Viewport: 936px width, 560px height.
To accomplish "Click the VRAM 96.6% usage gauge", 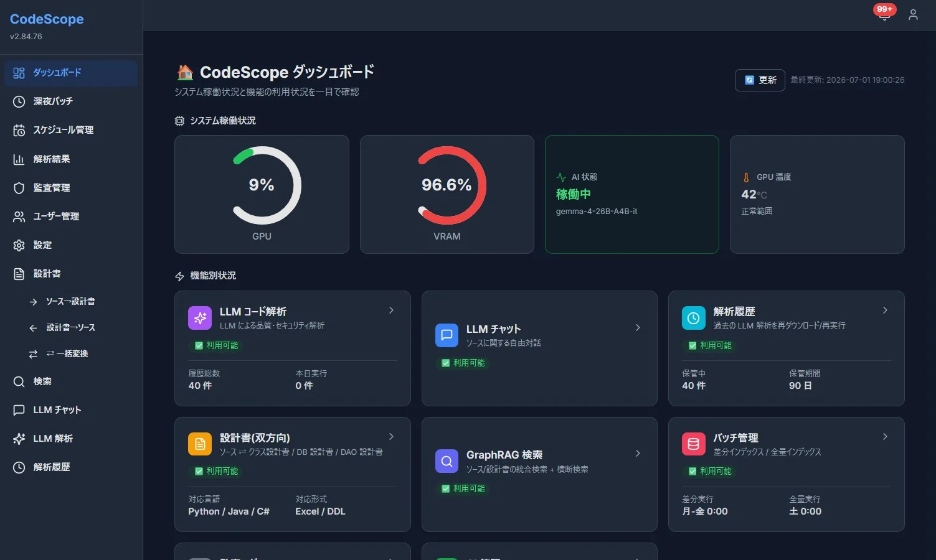I will 452,185.
